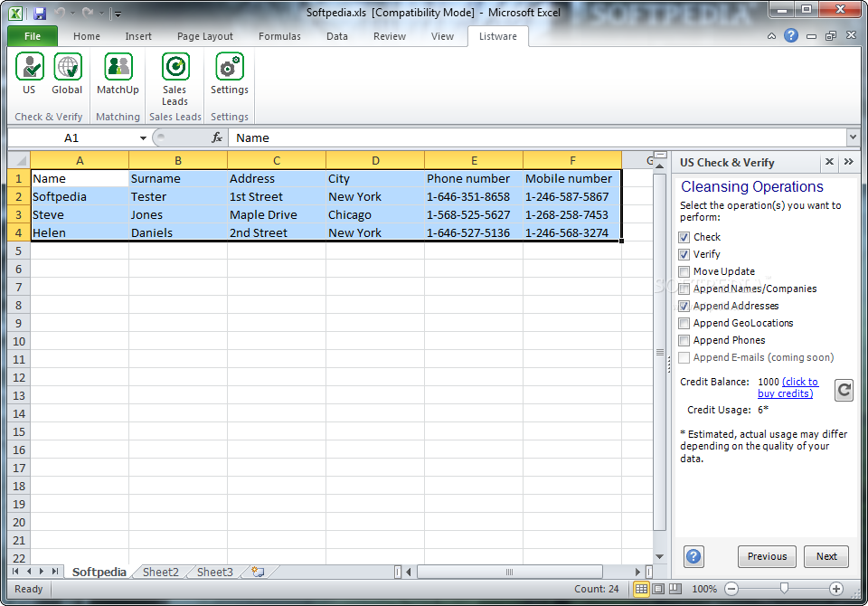Open the Page Layout ribbon tab
The image size is (868, 606).
point(205,36)
